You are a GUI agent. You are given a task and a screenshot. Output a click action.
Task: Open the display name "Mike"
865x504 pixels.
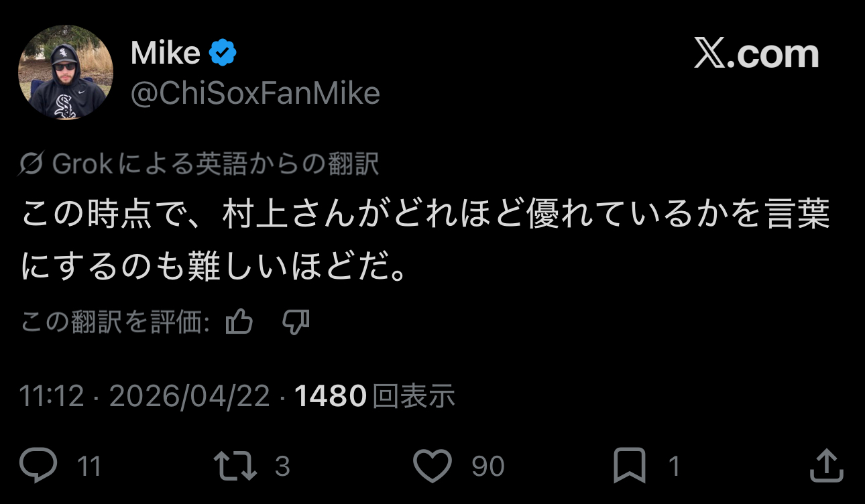pyautogui.click(x=165, y=53)
